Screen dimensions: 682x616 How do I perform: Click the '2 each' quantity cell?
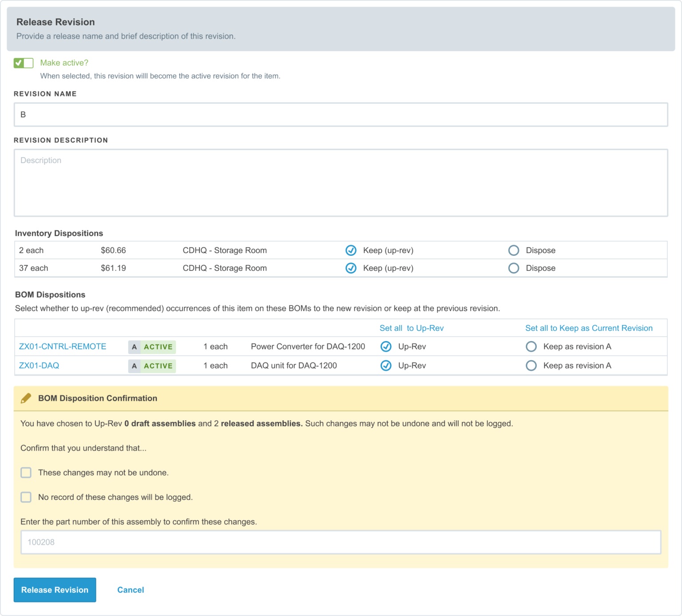pyautogui.click(x=32, y=250)
